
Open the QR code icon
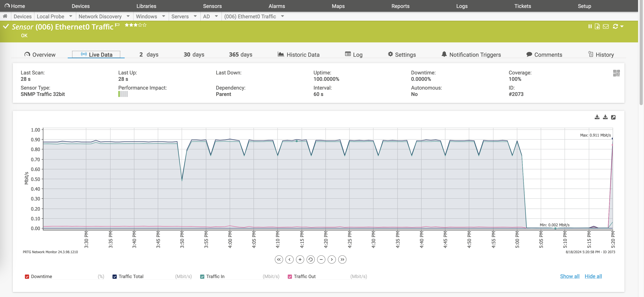[616, 73]
